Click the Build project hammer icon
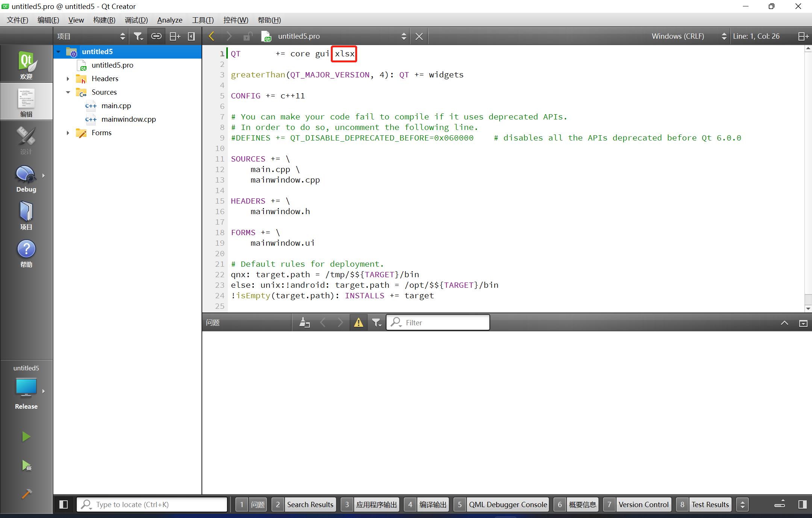 (26, 494)
